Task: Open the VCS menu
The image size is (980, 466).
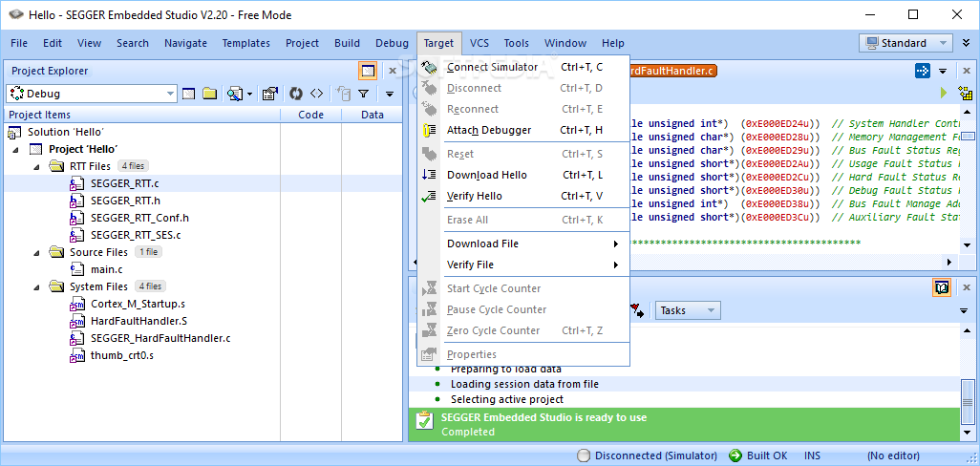Action: coord(479,43)
